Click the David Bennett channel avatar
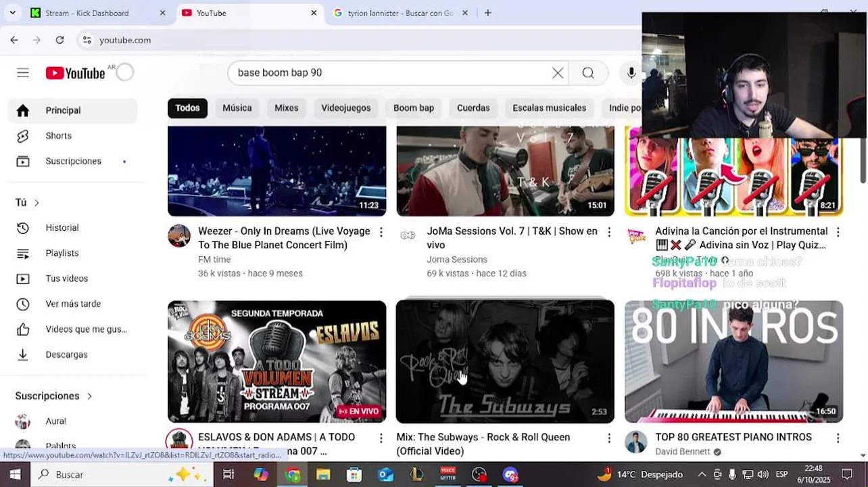The width and height of the screenshot is (868, 487). point(636,442)
